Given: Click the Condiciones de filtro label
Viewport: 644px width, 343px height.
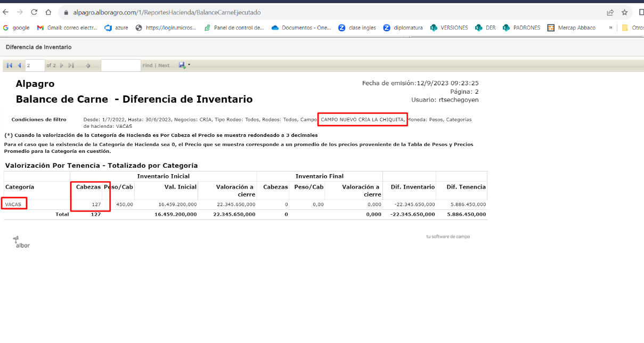Looking at the screenshot, I should pyautogui.click(x=39, y=120).
